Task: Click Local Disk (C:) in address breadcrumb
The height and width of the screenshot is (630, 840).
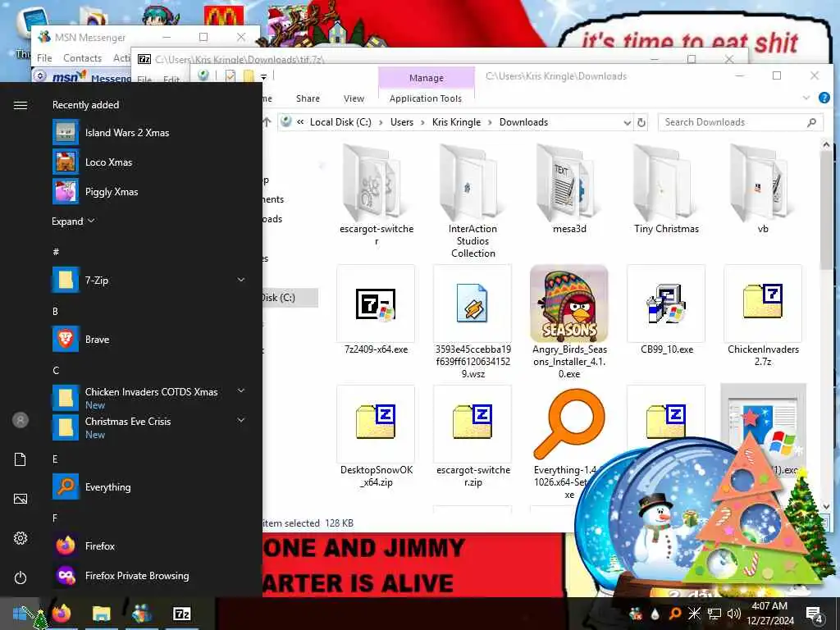Action: coord(340,122)
